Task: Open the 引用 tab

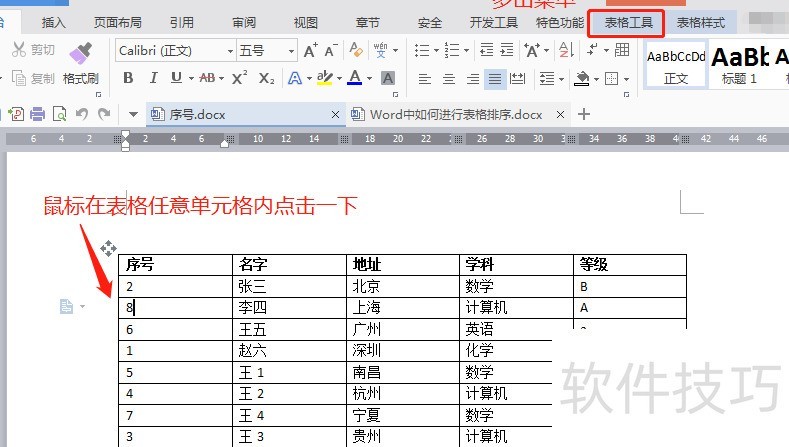Action: 182,23
